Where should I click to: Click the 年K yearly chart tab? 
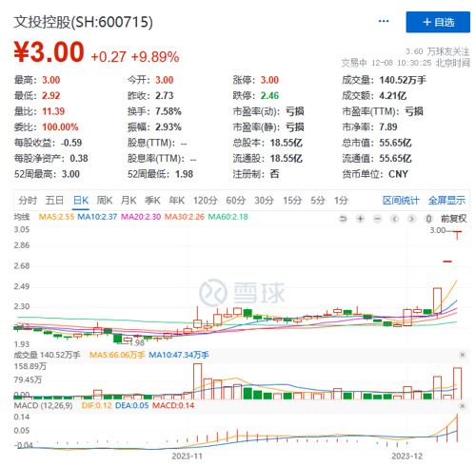177,201
